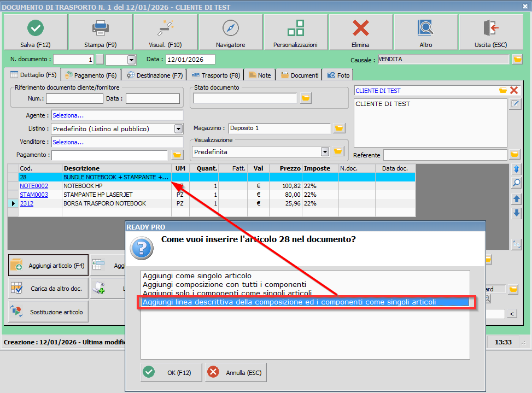532x393 pixels.
Task: Open the Foto tab
Action: [338, 75]
